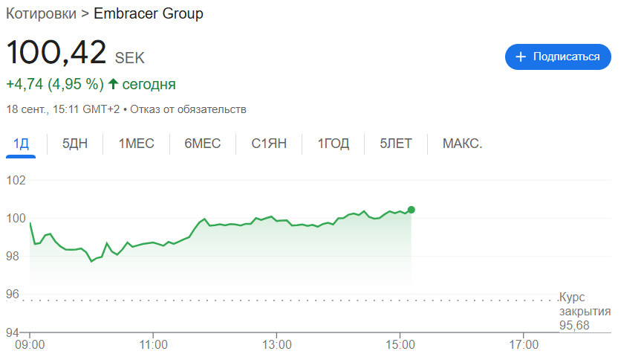Switch to the 1МЕС range tab
This screenshot has width=644, height=357.
coord(137,144)
